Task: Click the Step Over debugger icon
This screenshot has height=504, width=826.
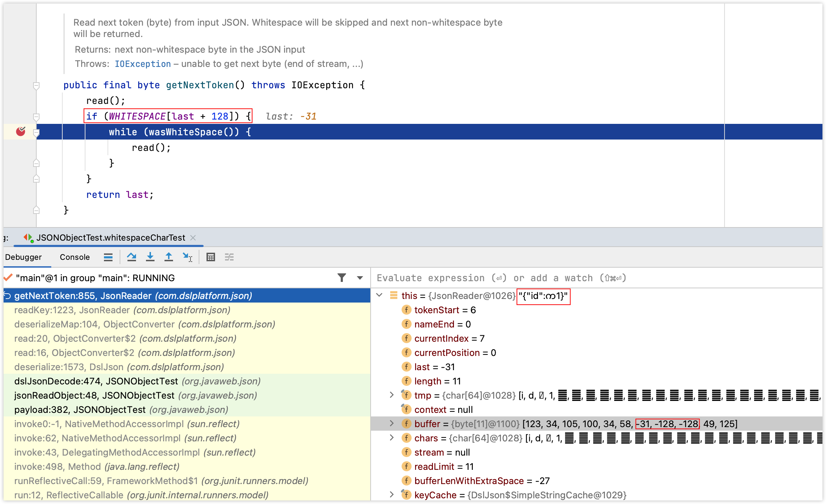Action: (x=132, y=257)
